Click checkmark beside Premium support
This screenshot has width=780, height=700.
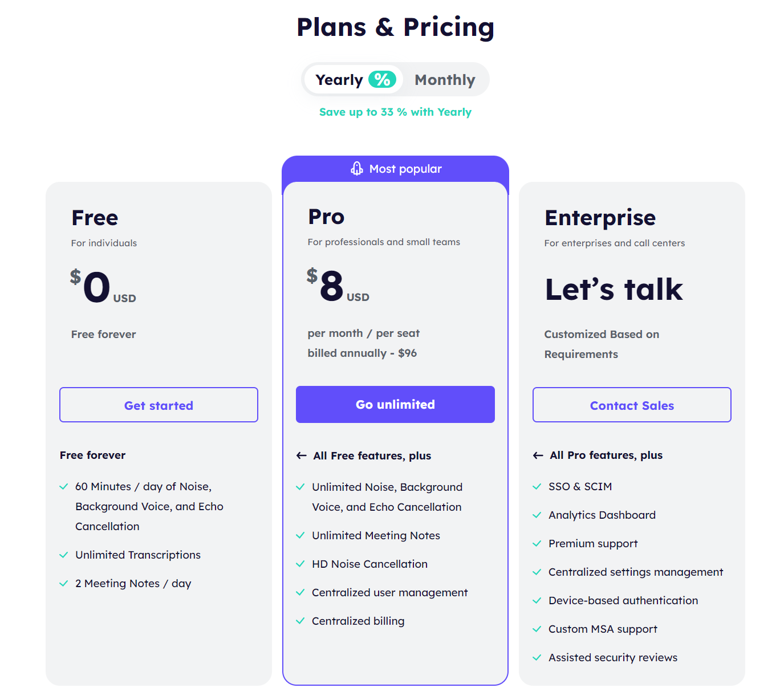click(537, 543)
